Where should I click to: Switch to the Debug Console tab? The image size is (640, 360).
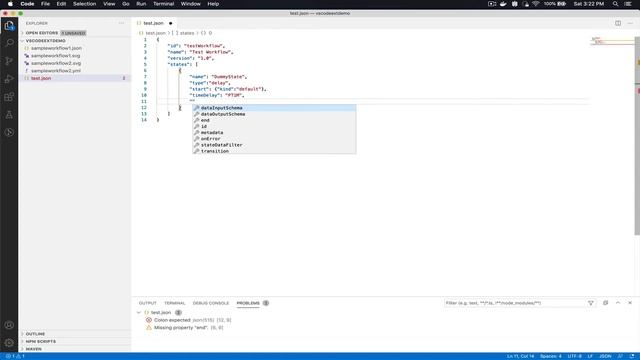[x=211, y=303]
